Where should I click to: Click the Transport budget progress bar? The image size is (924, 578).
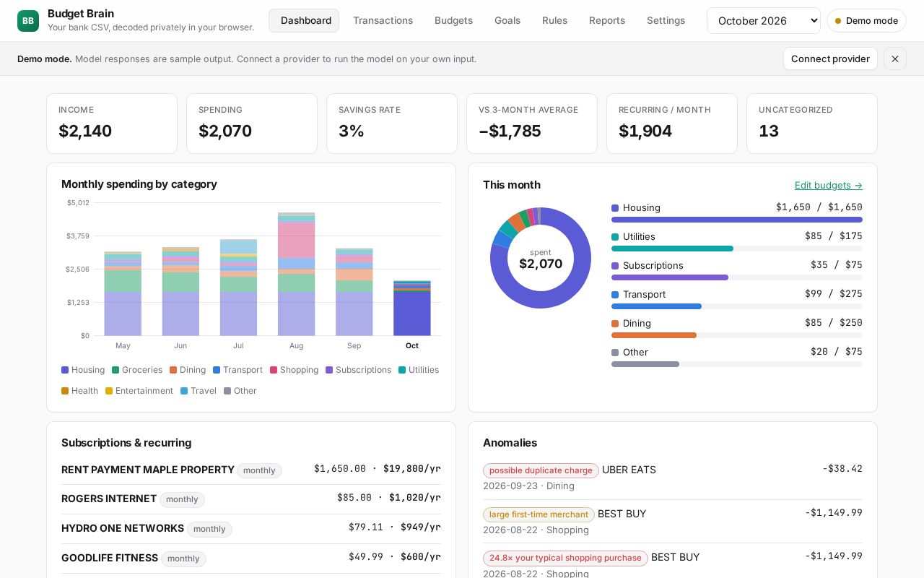tap(737, 306)
